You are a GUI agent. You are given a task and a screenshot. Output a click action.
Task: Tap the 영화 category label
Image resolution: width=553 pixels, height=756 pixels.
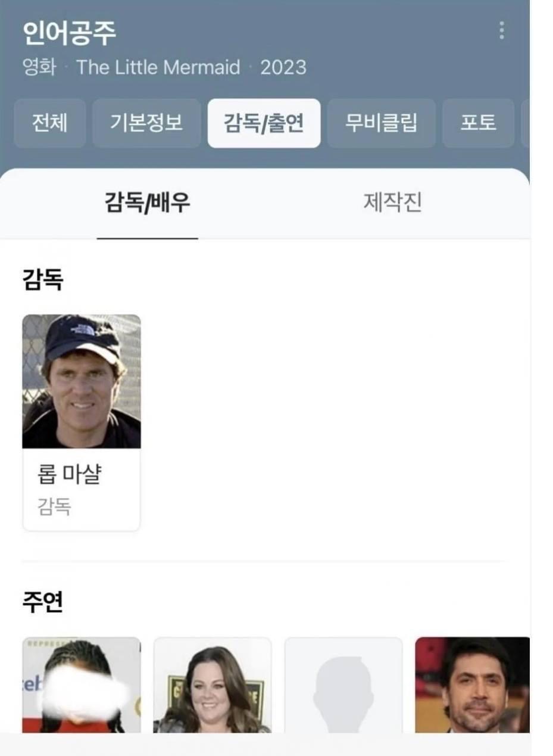[39, 67]
